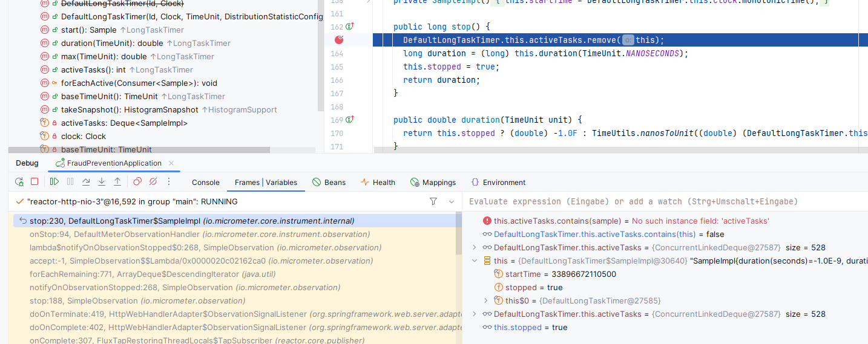The image size is (868, 344).
Task: Close the FraudPreventionApplication debug tab
Action: click(171, 163)
